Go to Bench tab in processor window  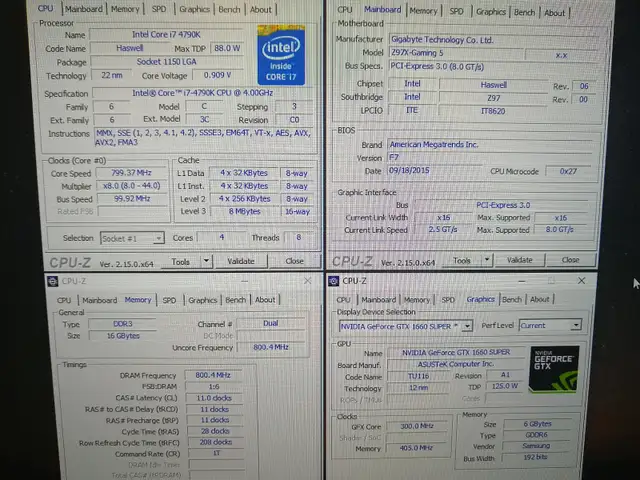click(229, 9)
